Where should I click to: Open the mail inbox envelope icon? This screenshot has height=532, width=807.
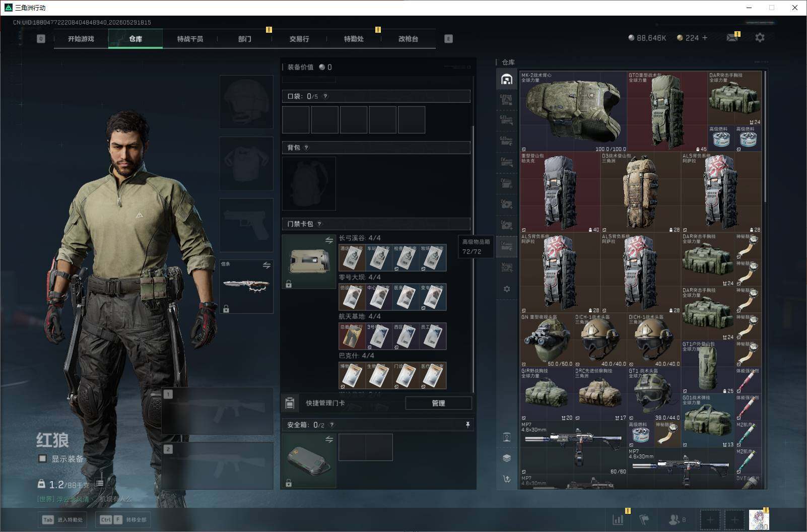coord(732,38)
